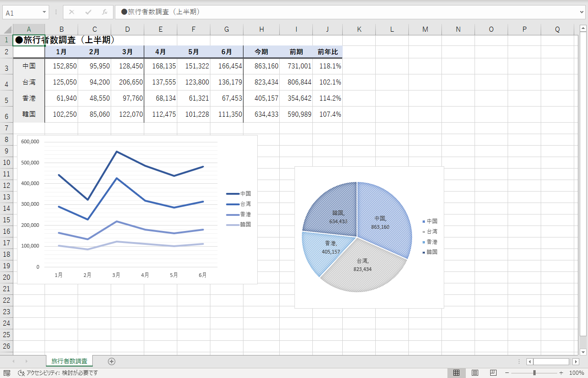This screenshot has width=588, height=378.
Task: Click the Cancel entry icon in formula bar
Action: [72, 12]
